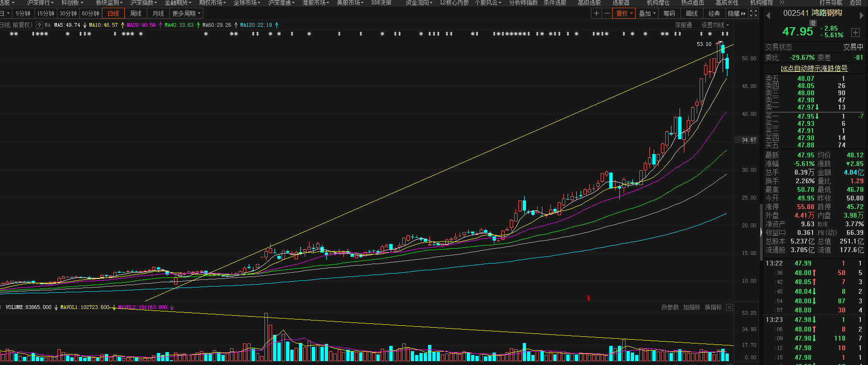Add stock to watchlist with plus box
The height and width of the screenshot is (365, 868).
856,33
